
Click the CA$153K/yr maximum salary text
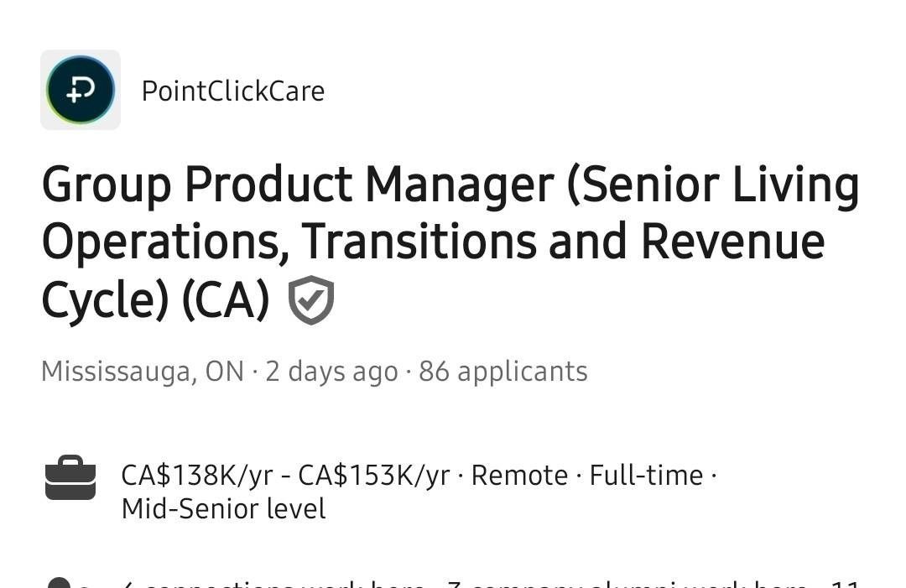(374, 476)
